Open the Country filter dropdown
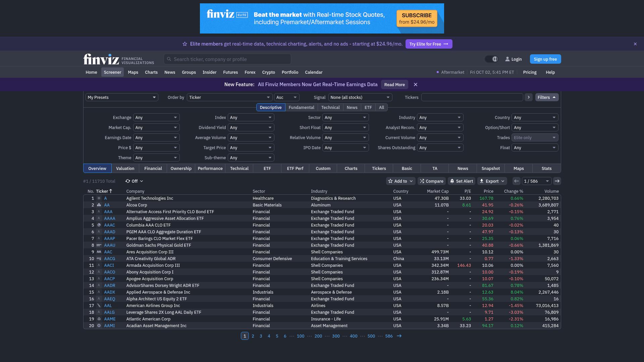644x362 pixels. click(535, 117)
